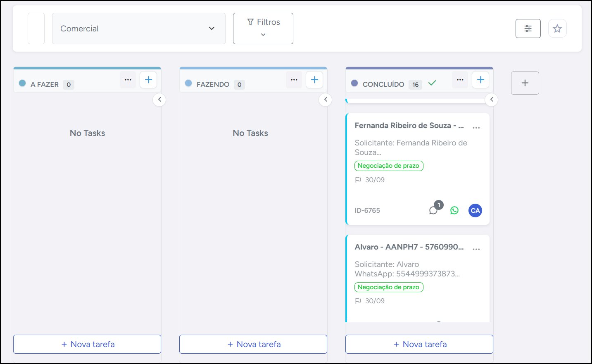592x364 pixels.
Task: Open FAZENDO column options menu
Action: coord(294,80)
